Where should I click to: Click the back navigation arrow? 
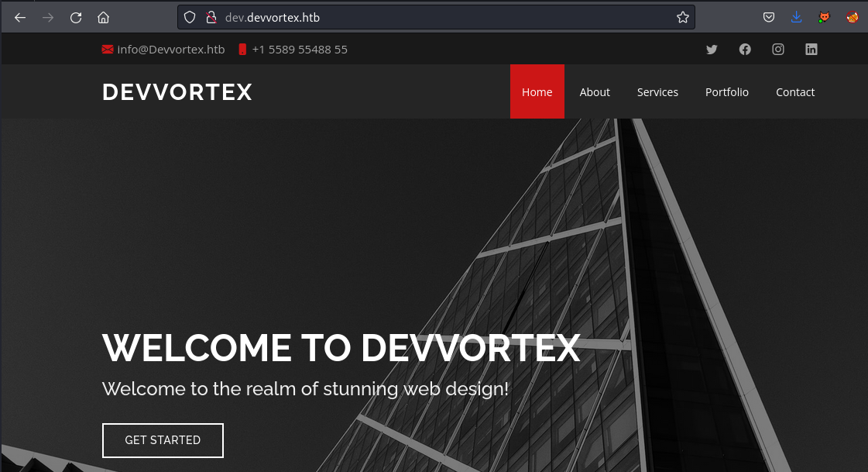19,17
